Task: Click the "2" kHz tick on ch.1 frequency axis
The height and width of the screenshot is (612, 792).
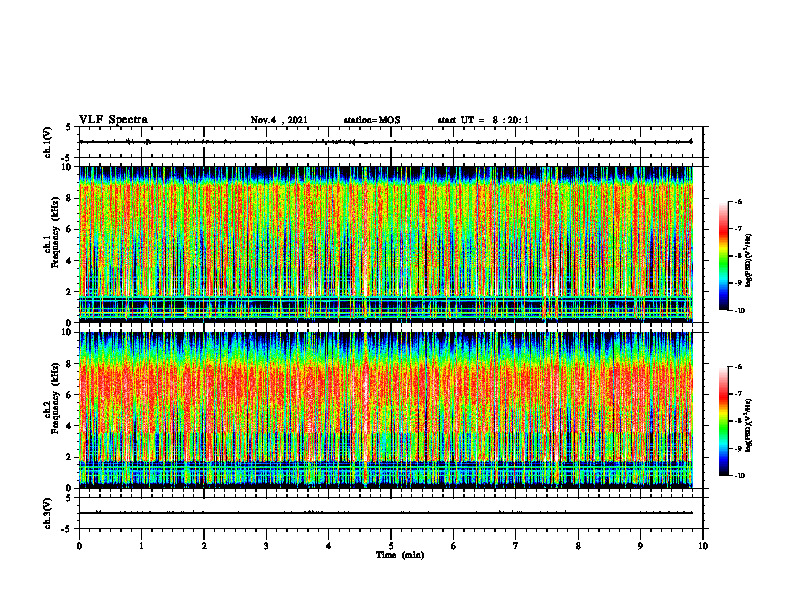Action: tap(70, 291)
